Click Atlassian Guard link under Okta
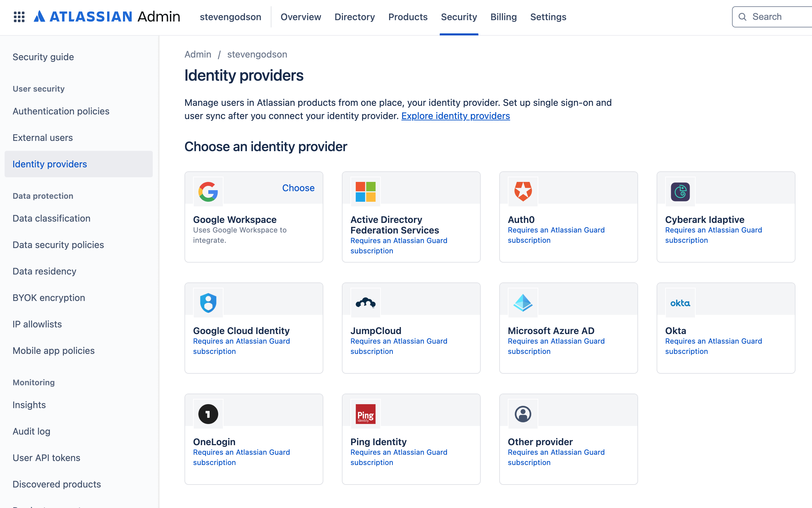The height and width of the screenshot is (508, 812). [713, 346]
